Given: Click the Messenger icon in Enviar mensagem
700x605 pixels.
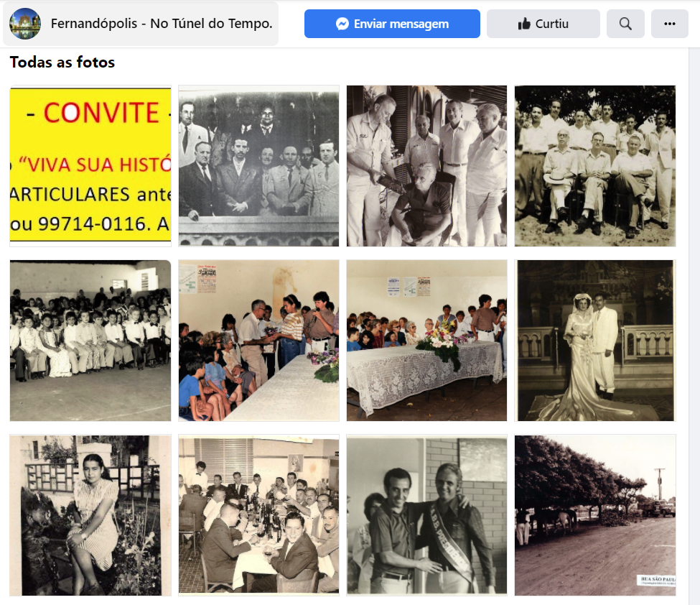Looking at the screenshot, I should point(342,24).
